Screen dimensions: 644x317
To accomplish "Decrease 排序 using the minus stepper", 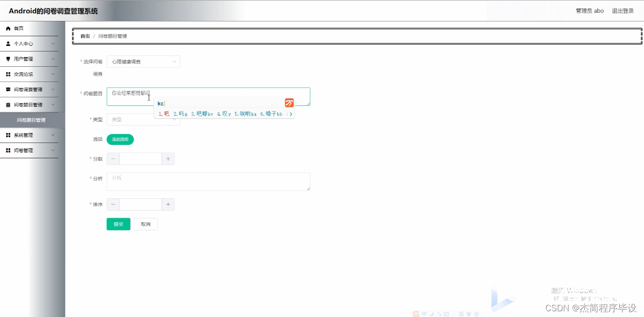I will point(112,204).
